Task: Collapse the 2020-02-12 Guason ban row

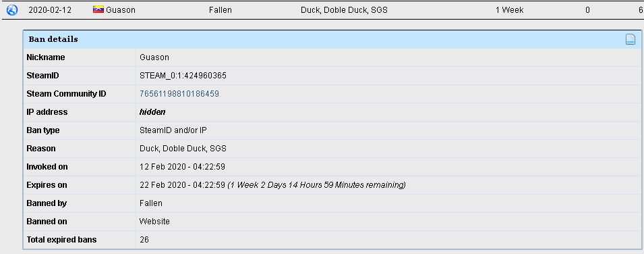Action: coord(322,10)
